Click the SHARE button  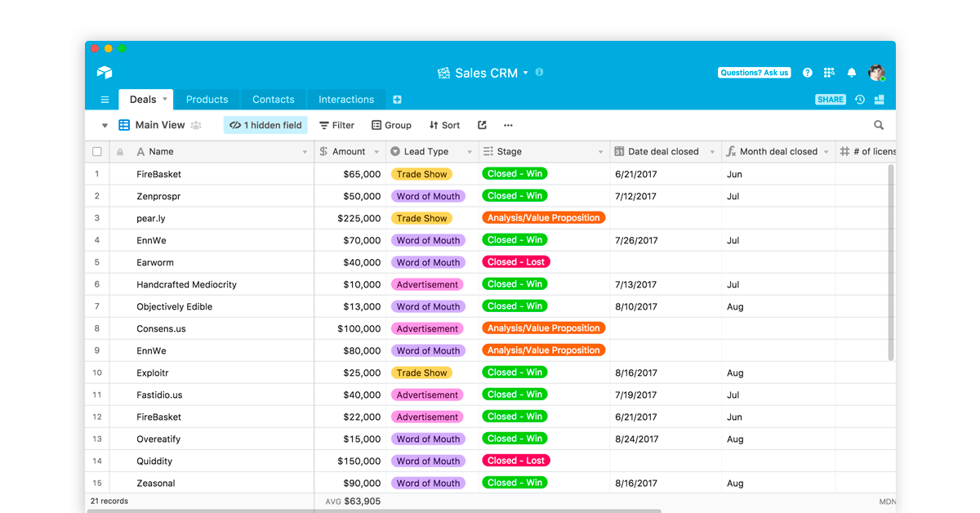pos(830,99)
